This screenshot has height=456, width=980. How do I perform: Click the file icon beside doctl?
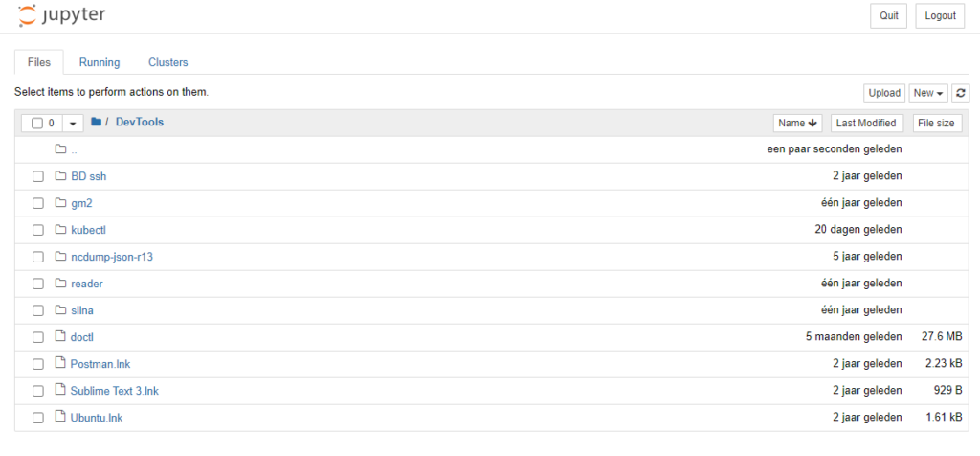coord(60,336)
